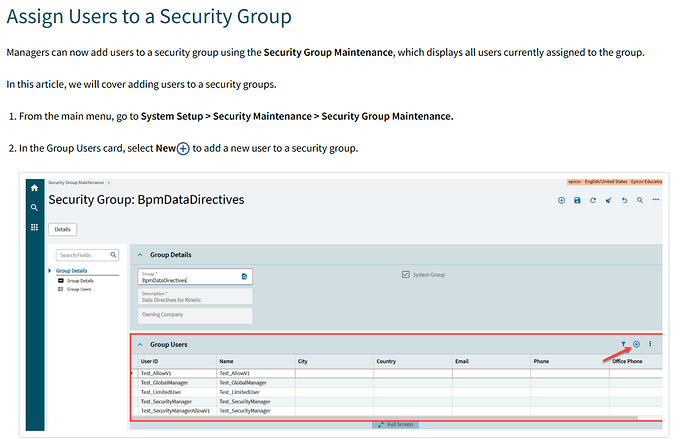Screen dimensions: 690x443
Task: Sort by the Email column header
Action: pyautogui.click(x=462, y=362)
